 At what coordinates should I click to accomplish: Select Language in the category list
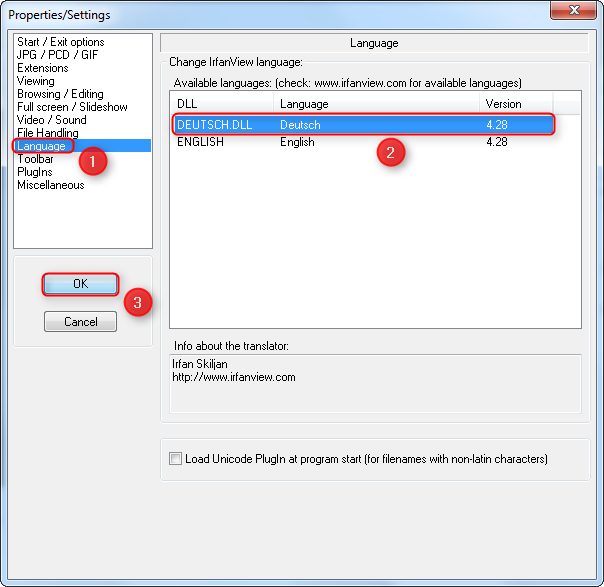[41, 146]
